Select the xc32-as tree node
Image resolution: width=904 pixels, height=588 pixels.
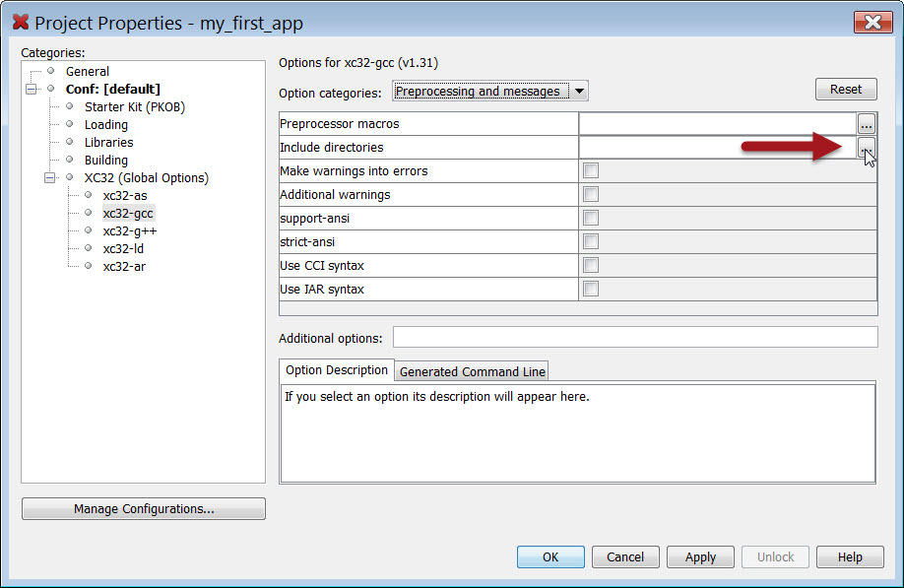pos(124,196)
